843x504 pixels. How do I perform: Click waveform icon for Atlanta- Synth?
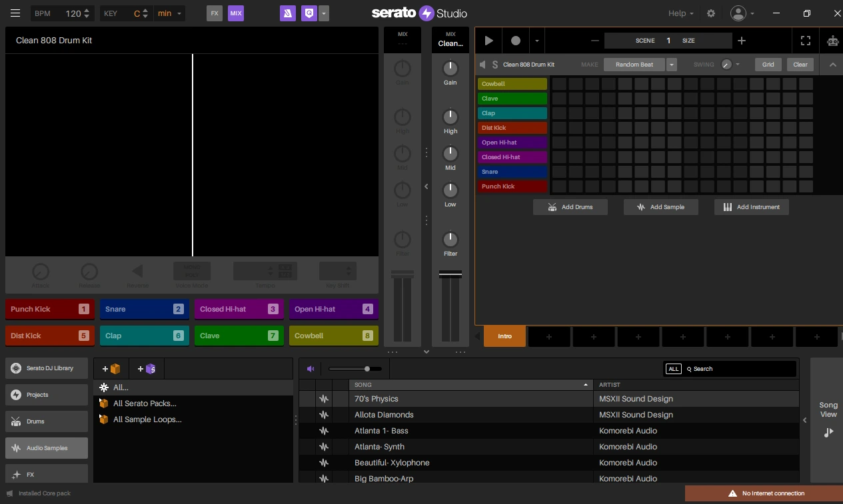(x=324, y=447)
